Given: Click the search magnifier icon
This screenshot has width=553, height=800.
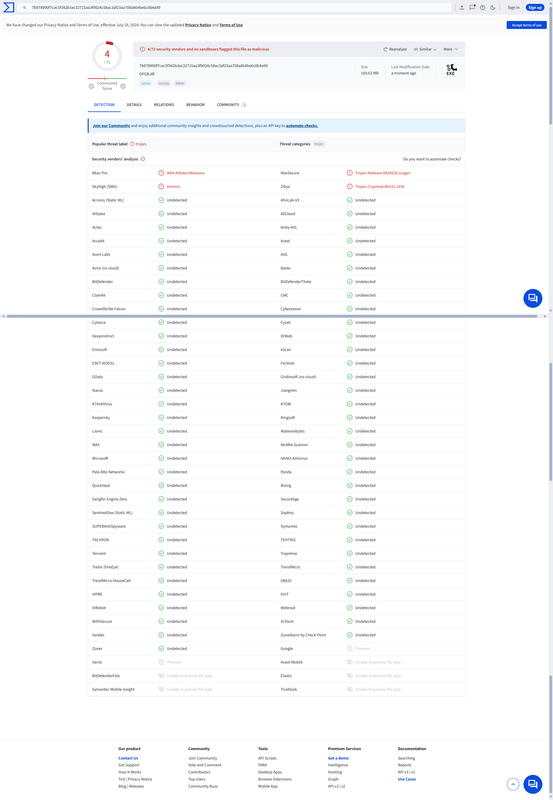Looking at the screenshot, I should (24, 8).
